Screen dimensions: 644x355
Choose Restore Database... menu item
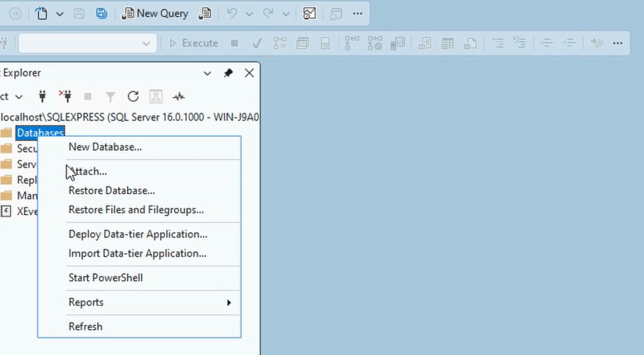[x=139, y=191]
